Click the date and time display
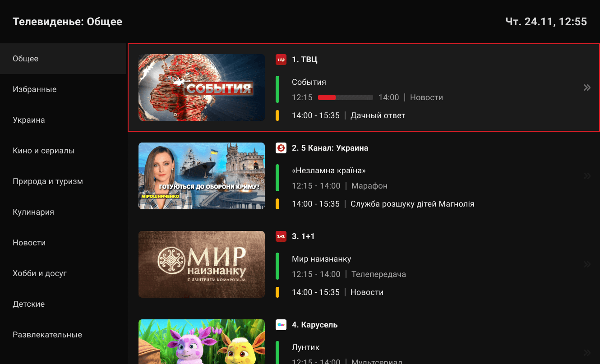Screen dimensions: 600x364 click(x=546, y=22)
